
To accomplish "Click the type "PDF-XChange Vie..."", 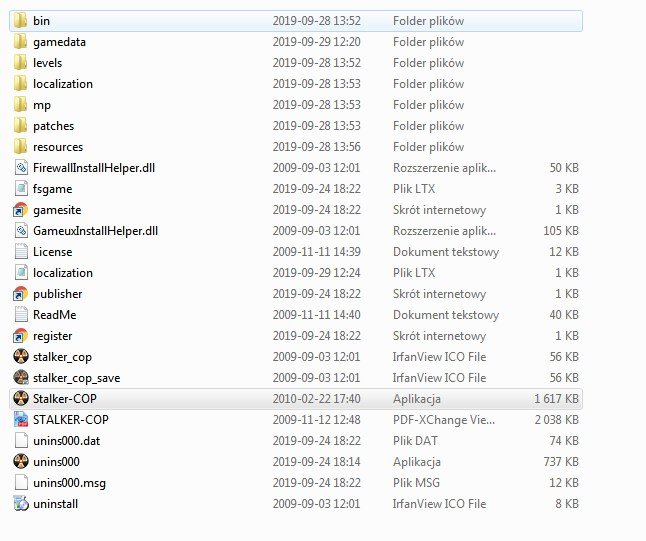I will coord(444,419).
